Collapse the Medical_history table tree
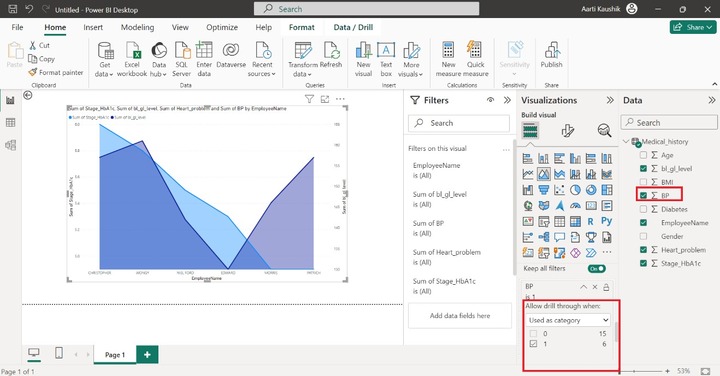Screen dimensions: 720x376 (626, 141)
